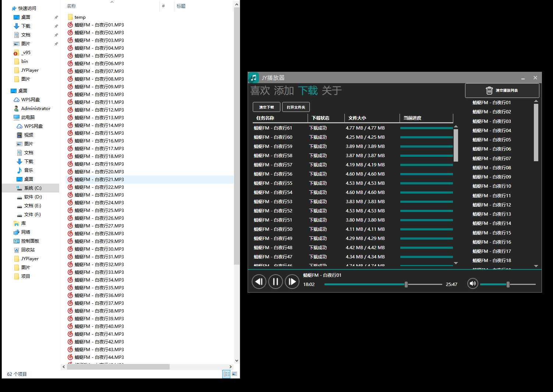Sort by 文件大小 column header
Screen dimensions: 553x392
(372, 118)
